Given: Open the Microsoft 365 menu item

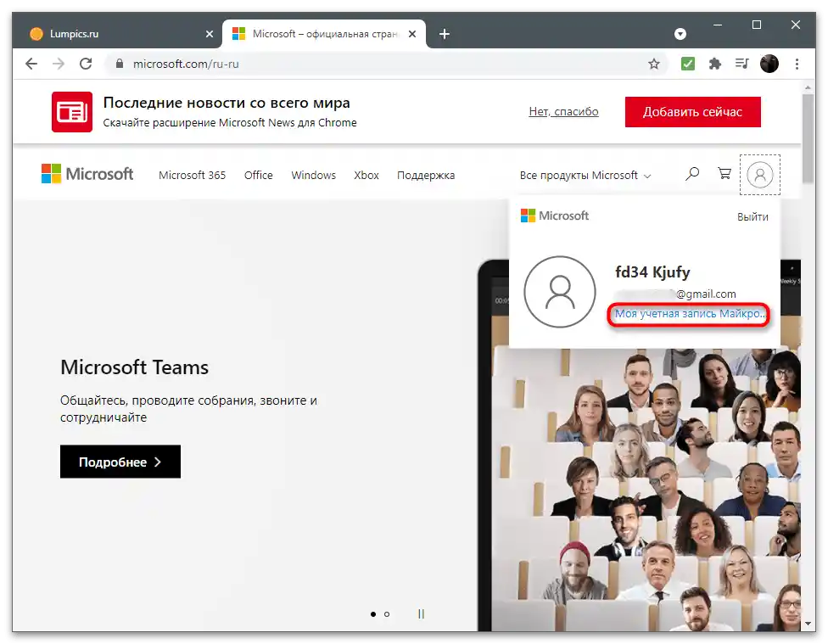Looking at the screenshot, I should pyautogui.click(x=193, y=175).
